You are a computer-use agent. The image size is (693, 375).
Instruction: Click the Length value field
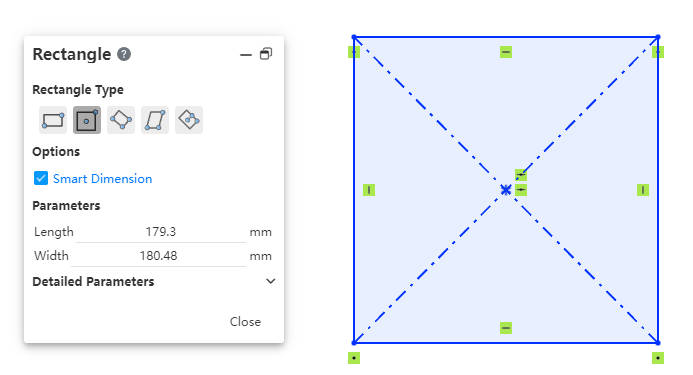pos(161,232)
